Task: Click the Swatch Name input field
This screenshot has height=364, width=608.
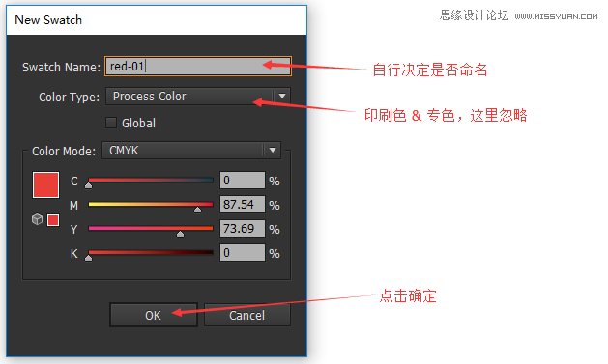Action: 198,67
